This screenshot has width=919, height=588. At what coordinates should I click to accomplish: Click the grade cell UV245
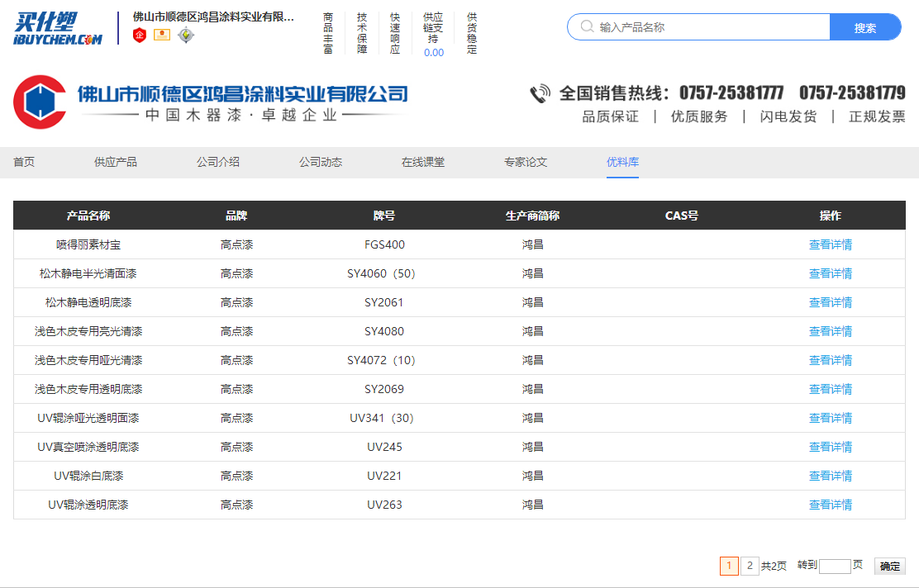coord(384,447)
